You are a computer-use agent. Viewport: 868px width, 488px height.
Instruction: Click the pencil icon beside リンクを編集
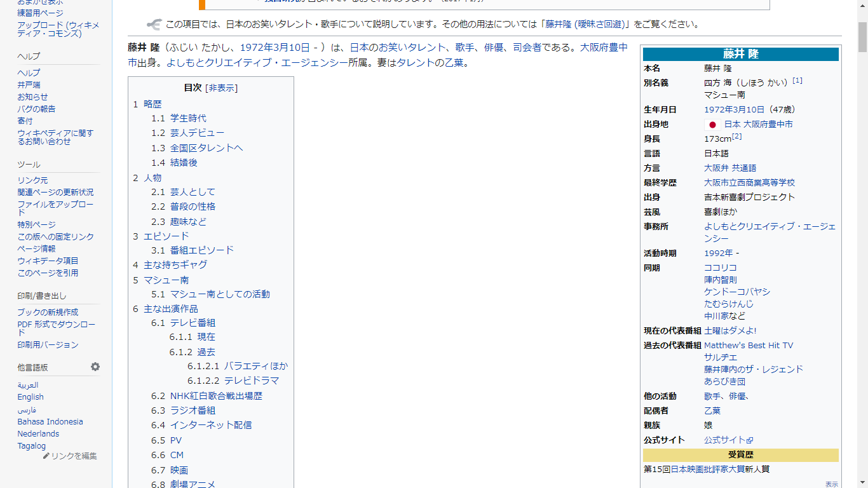[x=46, y=456]
